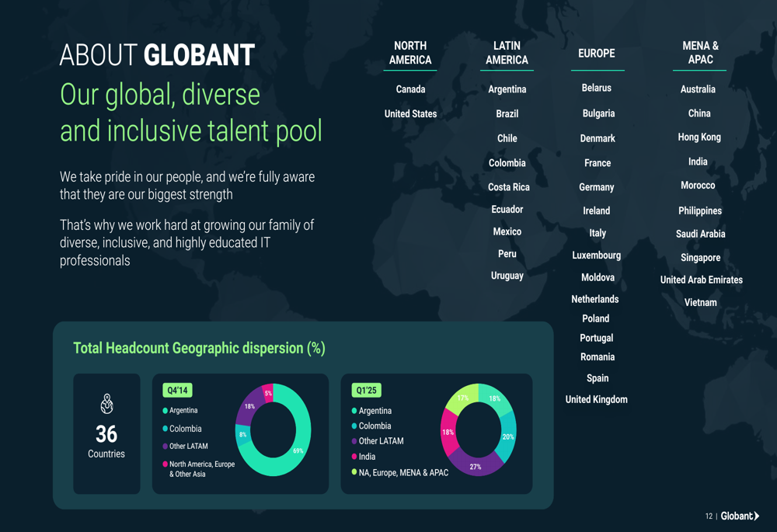Click India in the MENA & APAC column
Viewport: 777px width, 532px height.
698,162
